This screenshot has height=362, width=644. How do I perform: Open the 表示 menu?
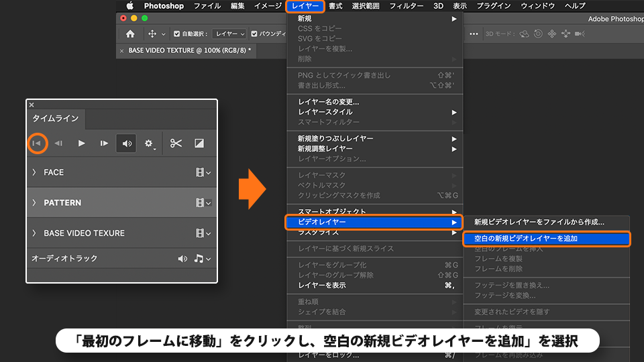point(460,6)
